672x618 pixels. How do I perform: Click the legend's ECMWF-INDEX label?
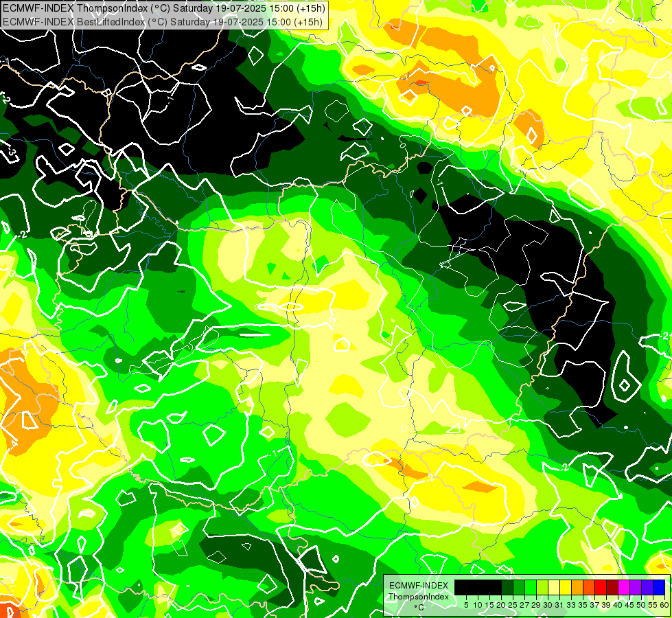[419, 586]
